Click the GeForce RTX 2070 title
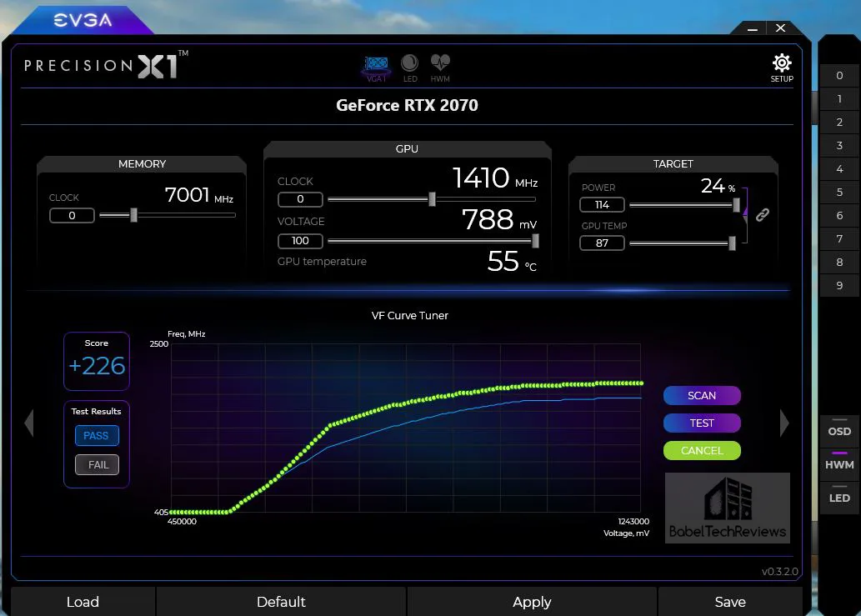 [407, 105]
